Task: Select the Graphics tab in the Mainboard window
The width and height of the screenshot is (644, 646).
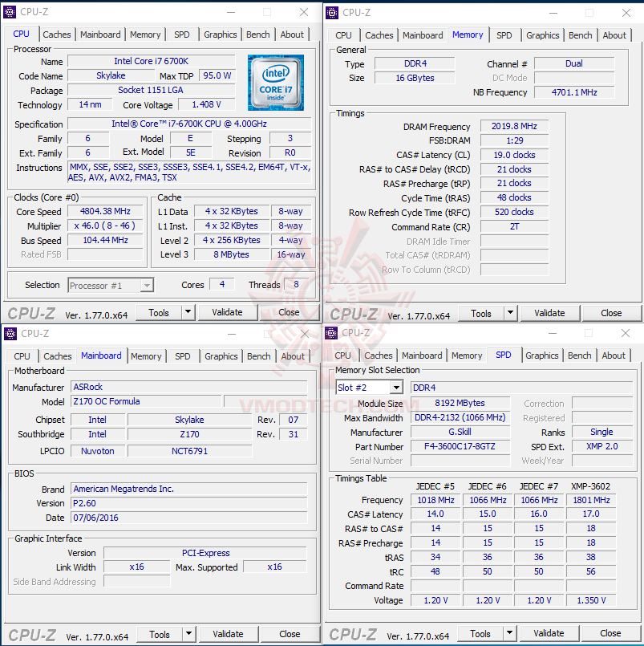Action: (221, 356)
